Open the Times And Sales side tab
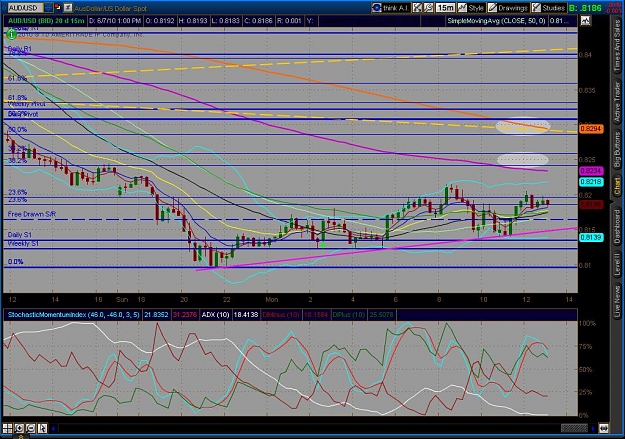The height and width of the screenshot is (439, 625). click(x=617, y=46)
